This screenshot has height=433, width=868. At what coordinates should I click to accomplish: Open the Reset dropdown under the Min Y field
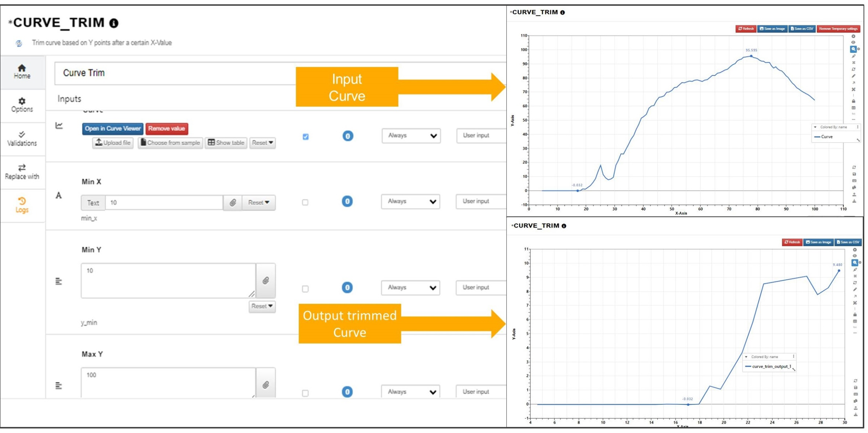click(262, 306)
